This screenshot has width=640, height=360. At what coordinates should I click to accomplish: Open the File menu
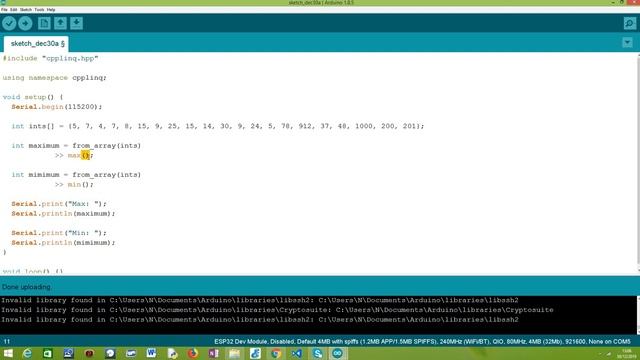pos(4,9)
